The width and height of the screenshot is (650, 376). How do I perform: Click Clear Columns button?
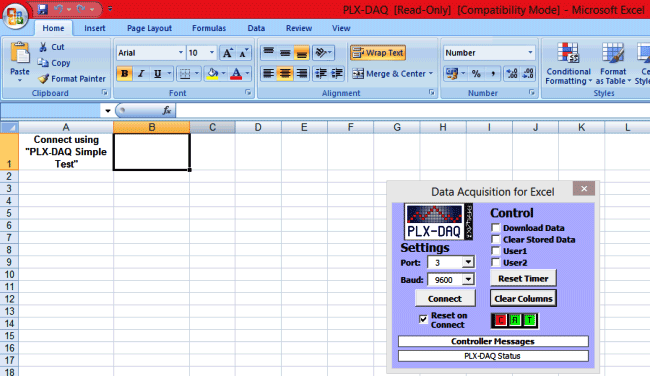pyautogui.click(x=523, y=298)
